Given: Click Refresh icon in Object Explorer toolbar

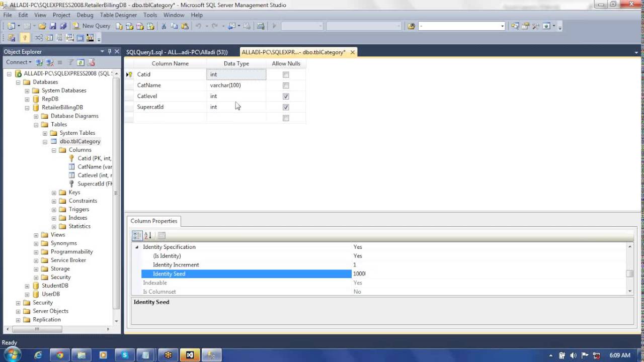Looking at the screenshot, I should pos(80,62).
